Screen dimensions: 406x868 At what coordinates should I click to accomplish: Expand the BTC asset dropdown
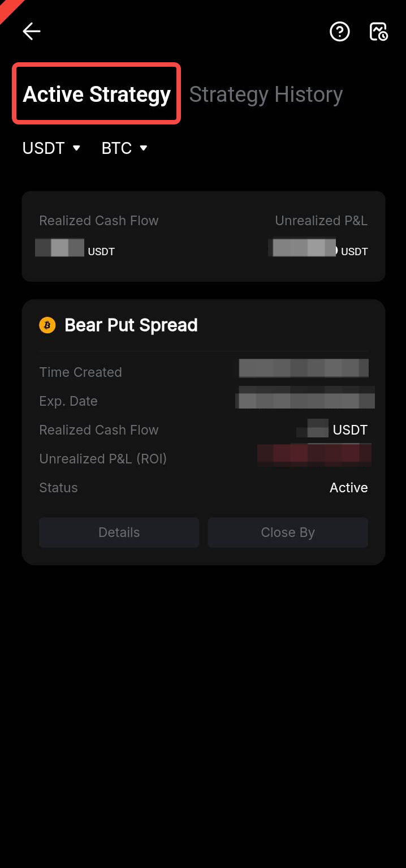point(124,148)
